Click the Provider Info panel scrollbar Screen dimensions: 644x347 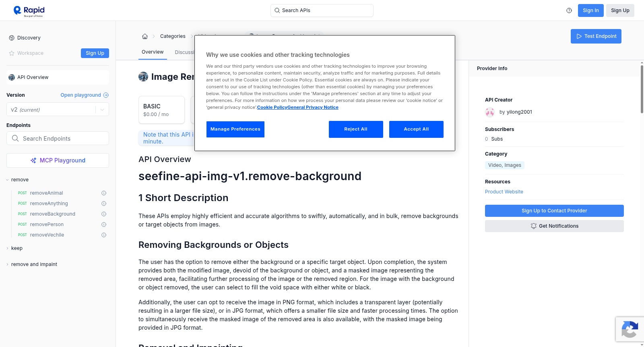[642, 89]
